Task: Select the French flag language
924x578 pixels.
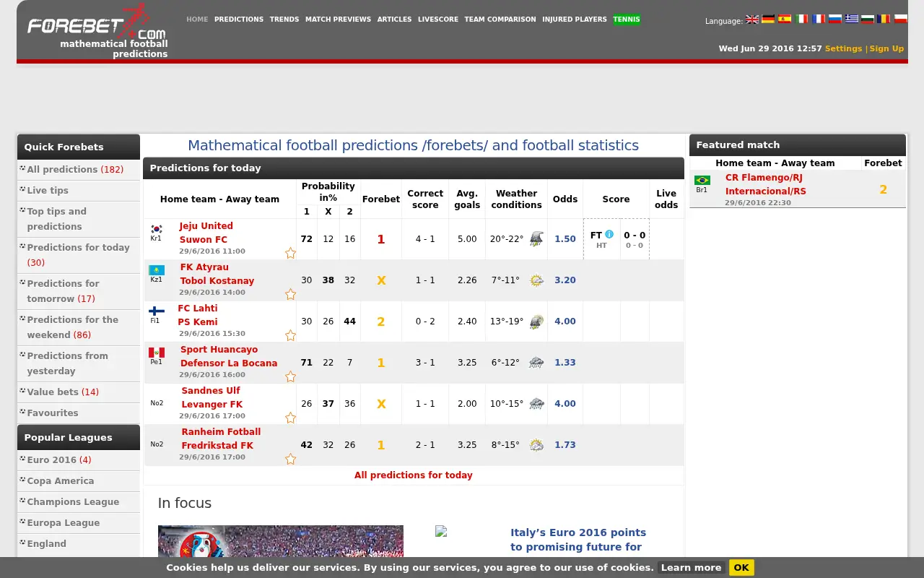Action: click(x=819, y=20)
